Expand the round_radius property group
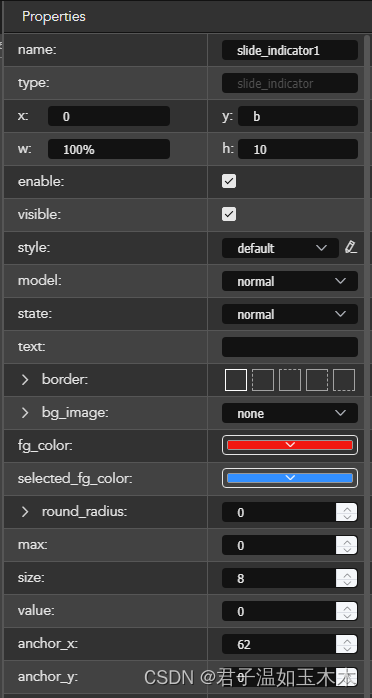The width and height of the screenshot is (372, 698). pyautogui.click(x=25, y=511)
